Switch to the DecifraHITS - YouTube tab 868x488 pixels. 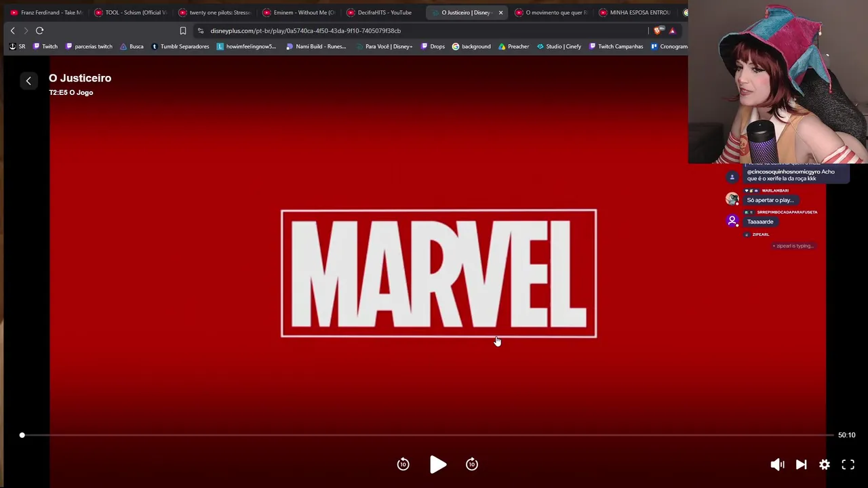pyautogui.click(x=382, y=12)
